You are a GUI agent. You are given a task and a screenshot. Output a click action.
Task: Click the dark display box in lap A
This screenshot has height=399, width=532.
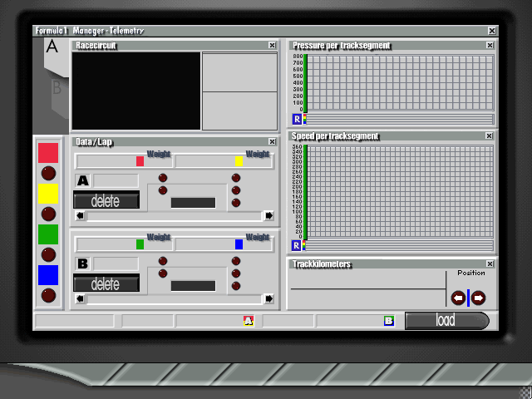coord(193,203)
